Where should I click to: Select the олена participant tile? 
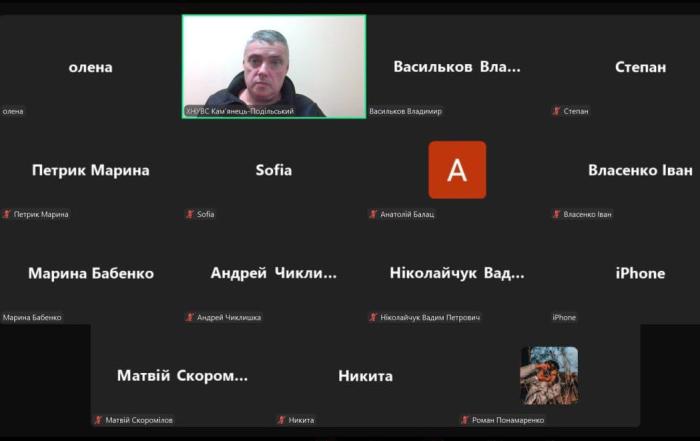click(x=90, y=66)
